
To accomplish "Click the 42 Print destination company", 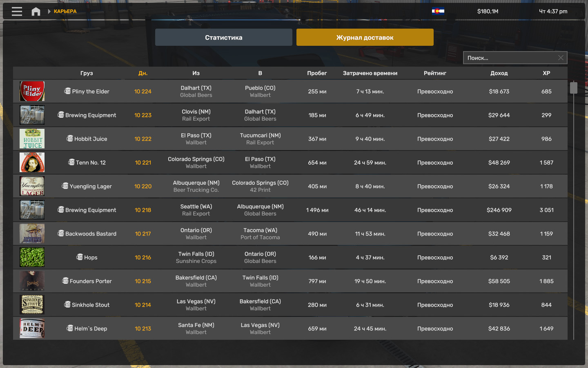I will pos(260,190).
